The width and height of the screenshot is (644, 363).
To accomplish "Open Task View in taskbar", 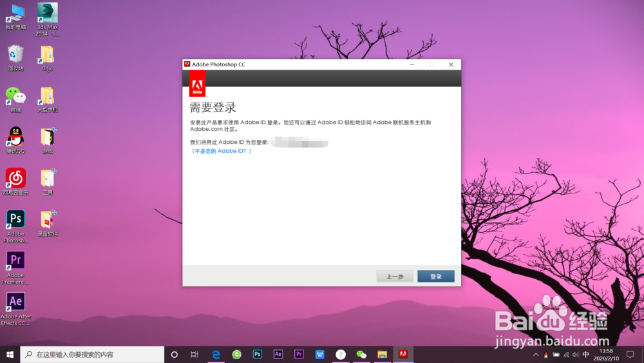I will click(194, 355).
